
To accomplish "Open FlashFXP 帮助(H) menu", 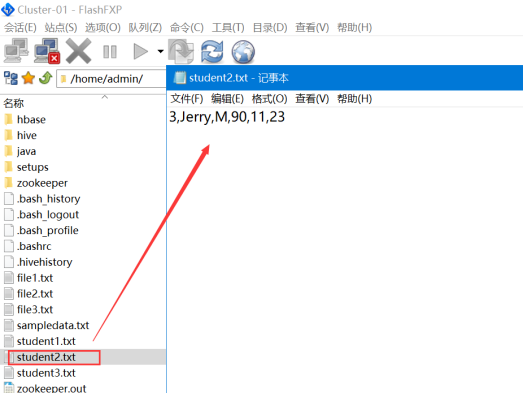I will pos(354,27).
